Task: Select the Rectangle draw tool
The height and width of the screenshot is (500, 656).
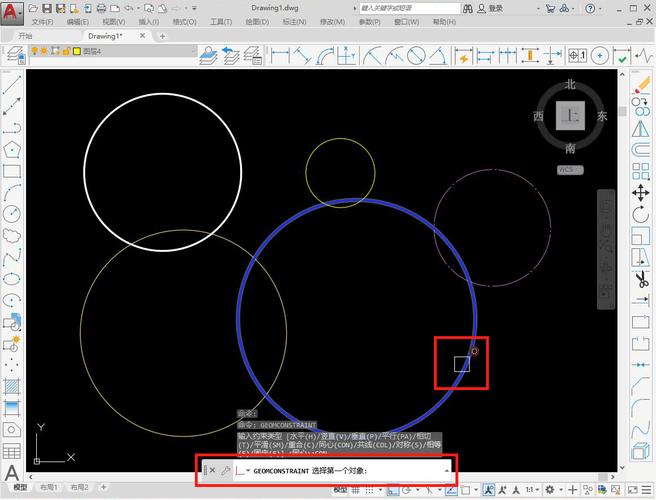Action: [12, 171]
